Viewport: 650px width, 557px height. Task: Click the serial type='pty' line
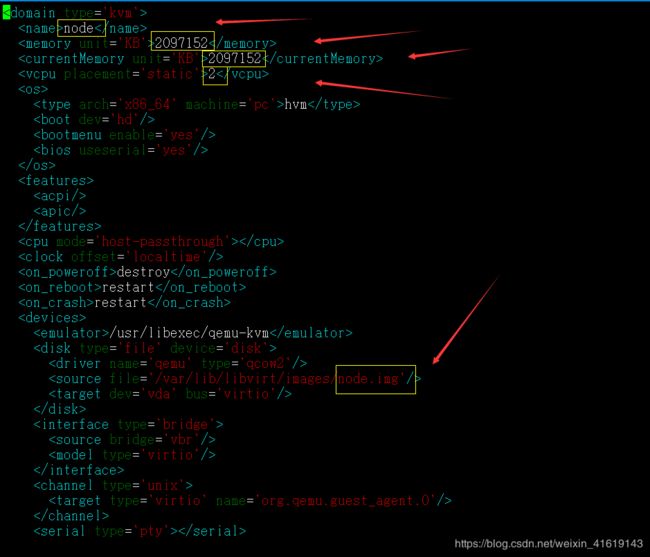point(140,531)
